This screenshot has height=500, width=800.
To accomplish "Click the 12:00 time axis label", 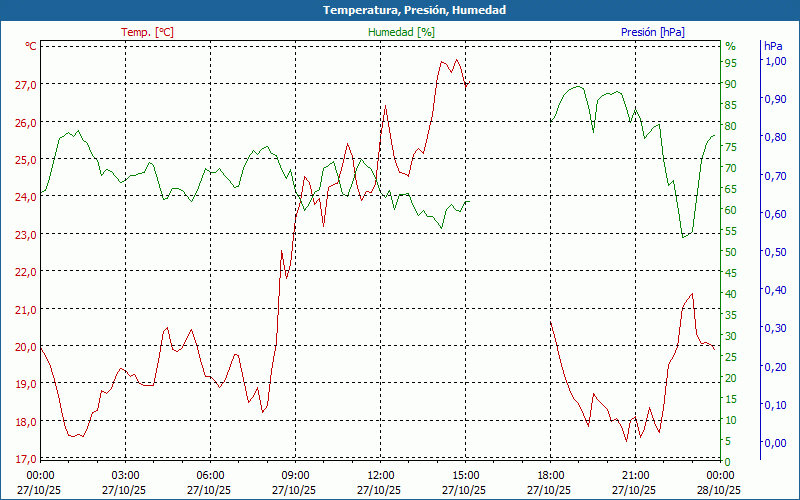I will [381, 475].
